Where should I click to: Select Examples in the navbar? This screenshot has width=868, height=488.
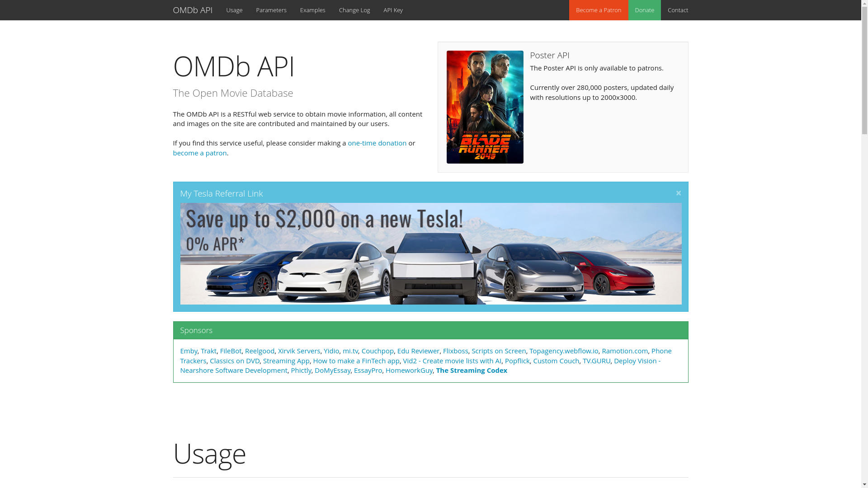(x=312, y=10)
